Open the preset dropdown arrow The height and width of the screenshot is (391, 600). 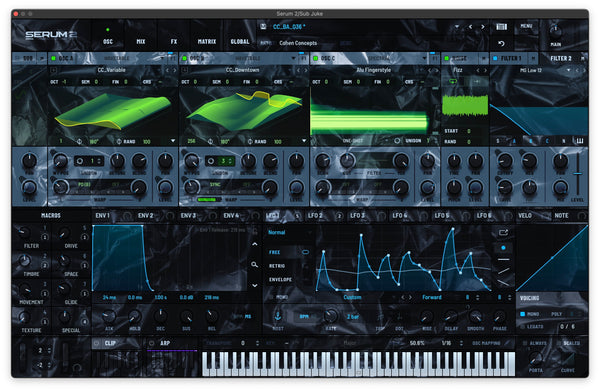[457, 27]
